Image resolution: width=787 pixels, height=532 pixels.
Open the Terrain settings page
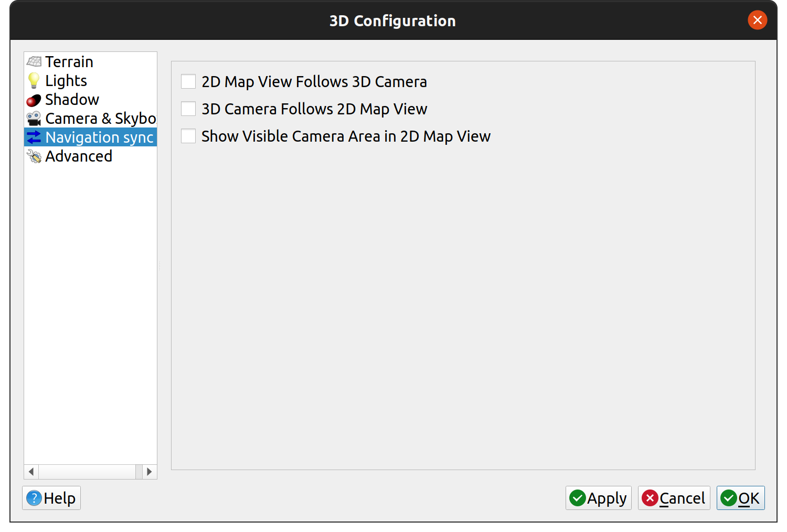pos(69,62)
